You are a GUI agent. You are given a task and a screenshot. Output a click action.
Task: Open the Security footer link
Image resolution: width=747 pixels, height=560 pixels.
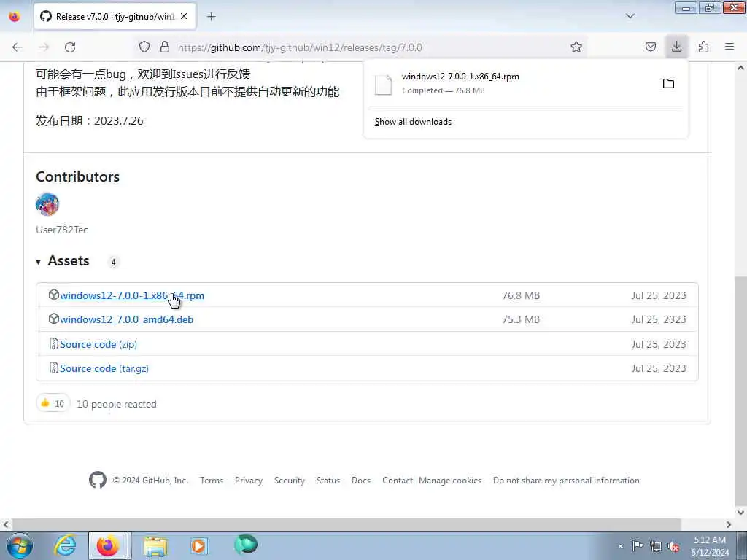289,481
